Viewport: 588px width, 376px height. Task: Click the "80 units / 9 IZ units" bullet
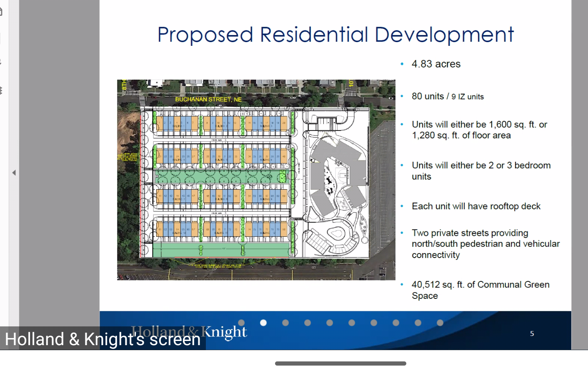[x=448, y=96]
